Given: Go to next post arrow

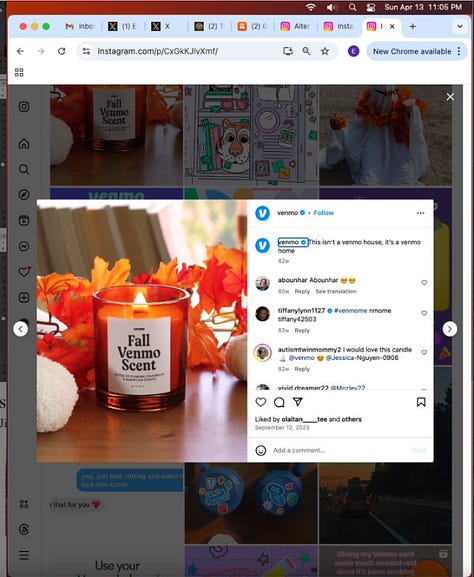Looking at the screenshot, I should click(x=450, y=329).
